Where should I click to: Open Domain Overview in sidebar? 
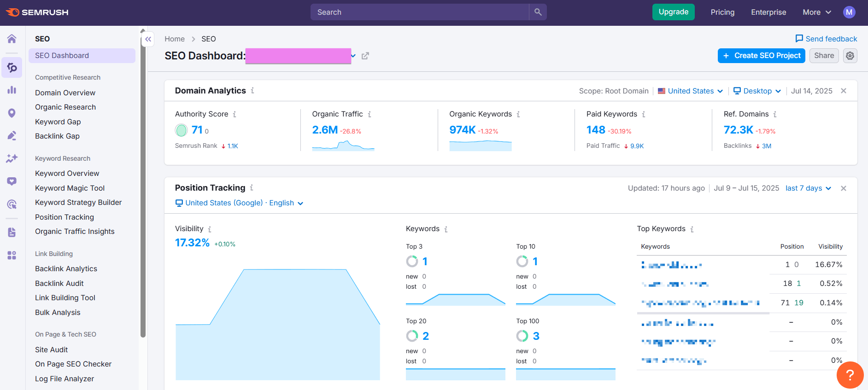(x=65, y=93)
